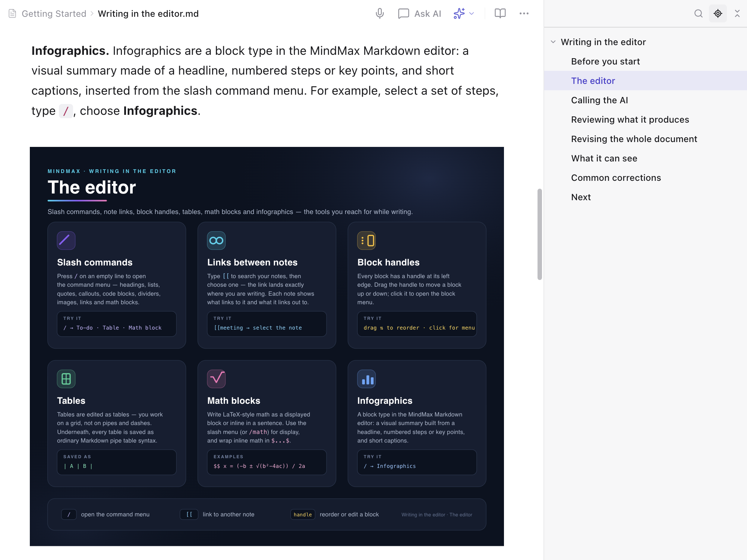The height and width of the screenshot is (560, 747).
Task: Jump to 'Next' outline section
Action: (x=581, y=197)
